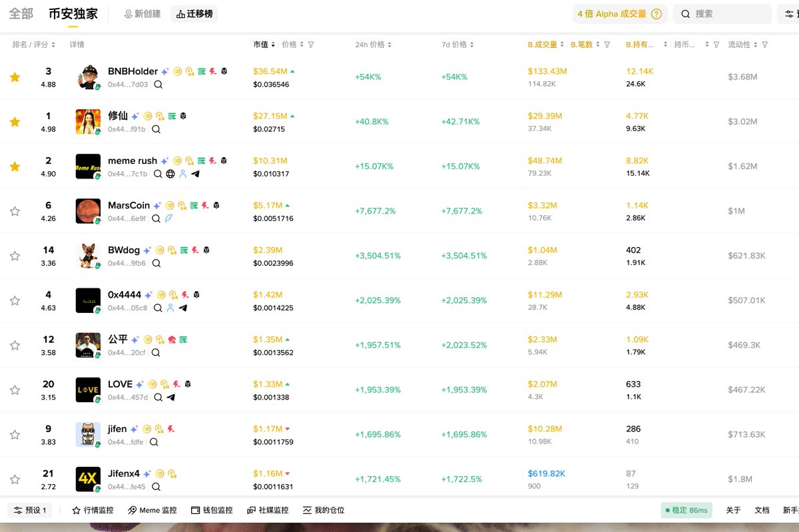Click the feather icon under MarsCoin
Image resolution: width=799 pixels, height=532 pixels.
[x=168, y=218]
